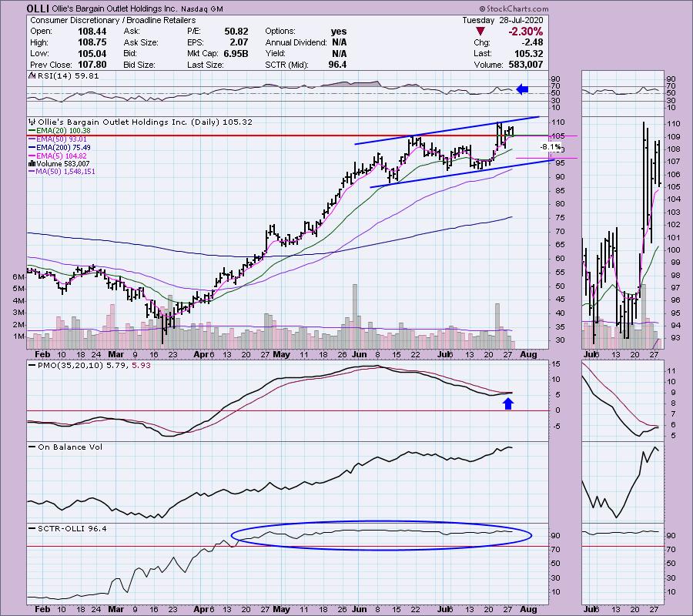Click the Mkt Cap value 6.95B
This screenshot has width=693, height=616.
click(x=235, y=53)
